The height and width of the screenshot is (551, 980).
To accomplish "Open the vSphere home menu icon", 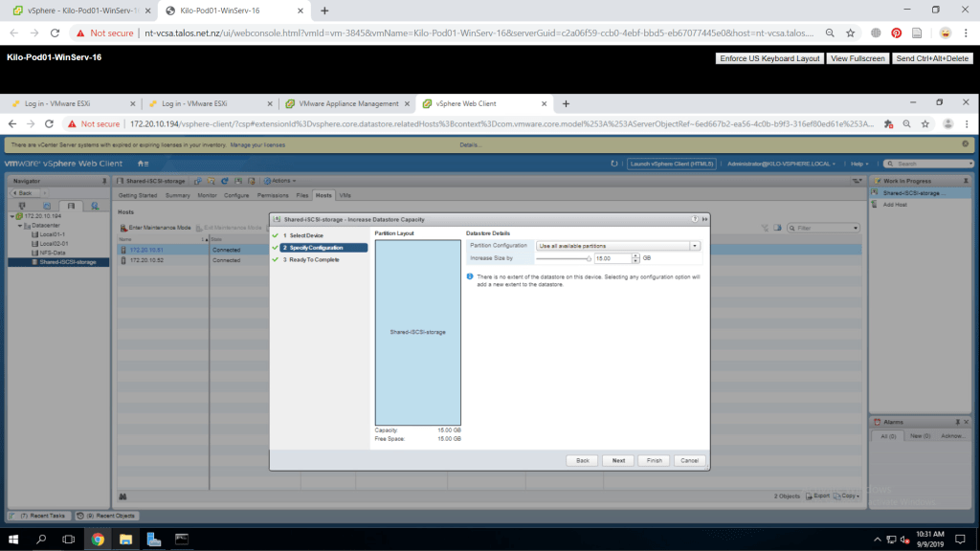I will [144, 164].
